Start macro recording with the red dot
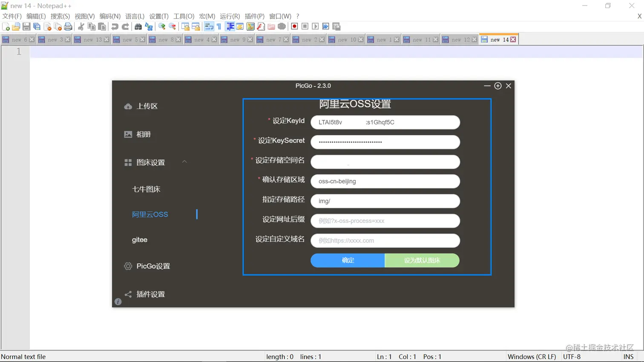The image size is (644, 362). [x=294, y=26]
